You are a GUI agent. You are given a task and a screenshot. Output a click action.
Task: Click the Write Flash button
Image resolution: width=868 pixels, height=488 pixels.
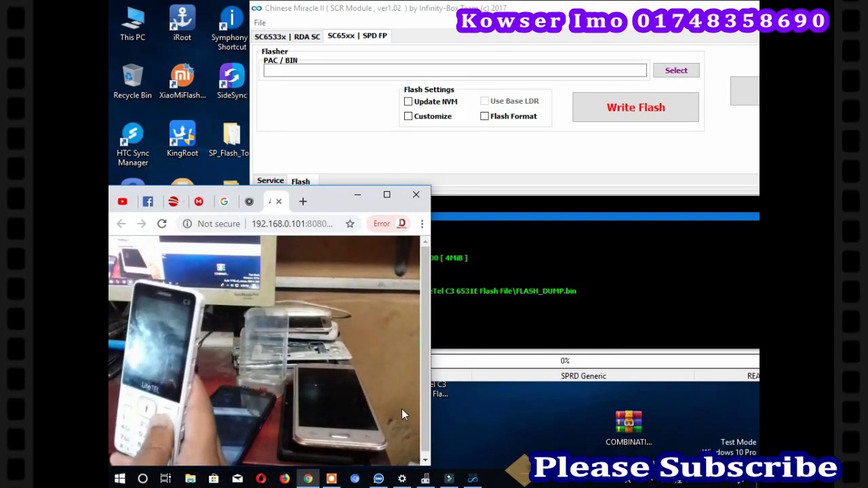tap(635, 107)
